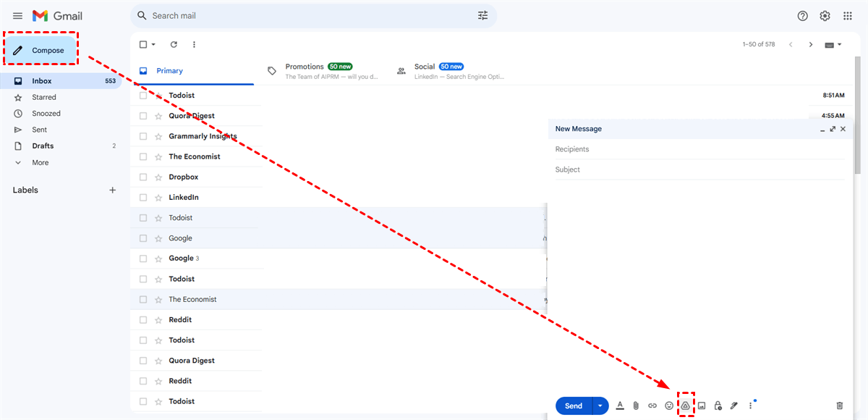Screen dimensions: 868x420
Task: Open the input tools dropdown
Action: [x=834, y=44]
